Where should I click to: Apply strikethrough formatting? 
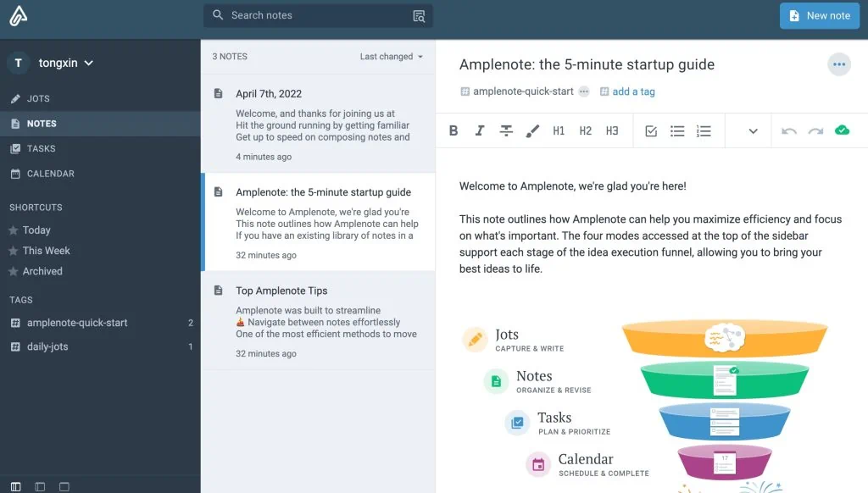[506, 131]
